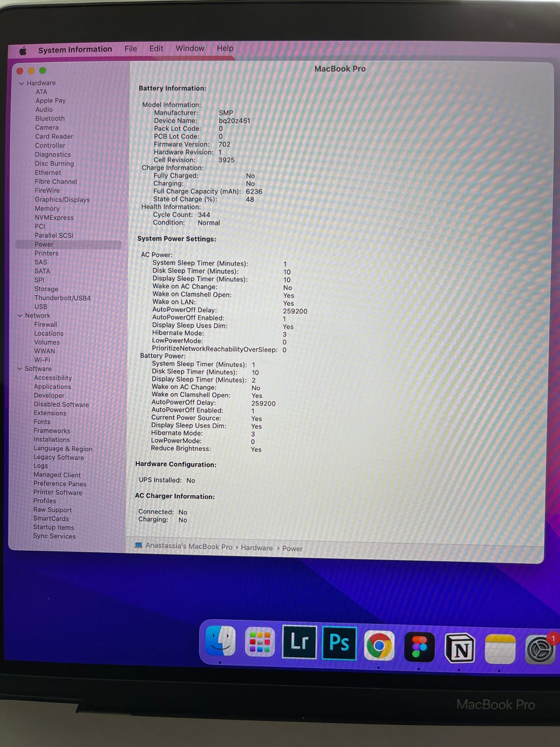Select Apple Pay in the sidebar
This screenshot has height=747, width=560.
[x=51, y=101]
